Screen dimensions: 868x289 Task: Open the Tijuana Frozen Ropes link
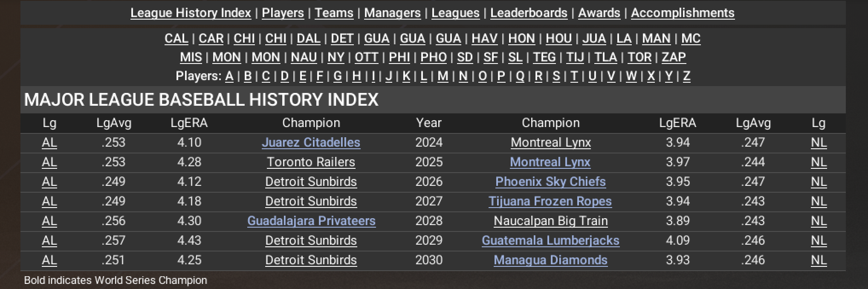click(550, 201)
